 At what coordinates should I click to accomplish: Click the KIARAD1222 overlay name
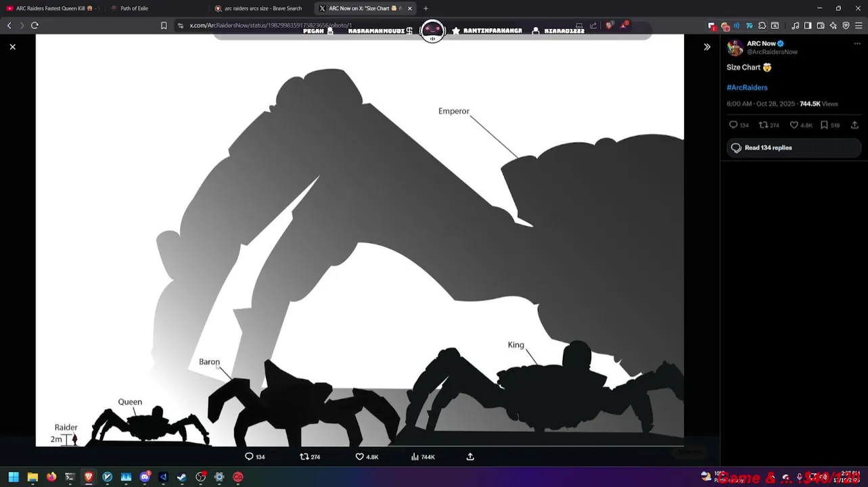(564, 31)
